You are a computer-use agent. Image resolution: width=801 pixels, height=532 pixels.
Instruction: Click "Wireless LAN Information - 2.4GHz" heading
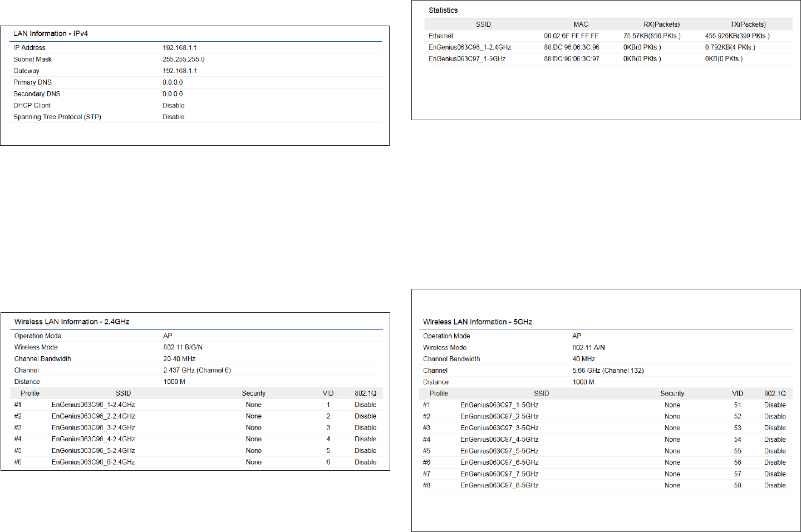tap(72, 322)
